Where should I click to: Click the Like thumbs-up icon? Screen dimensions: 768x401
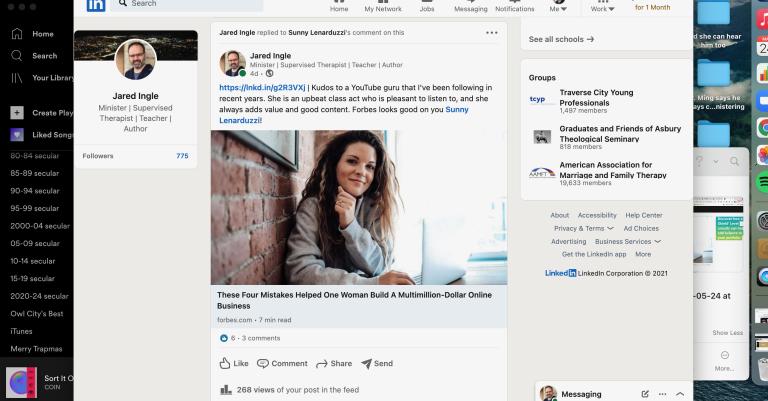pyautogui.click(x=225, y=363)
